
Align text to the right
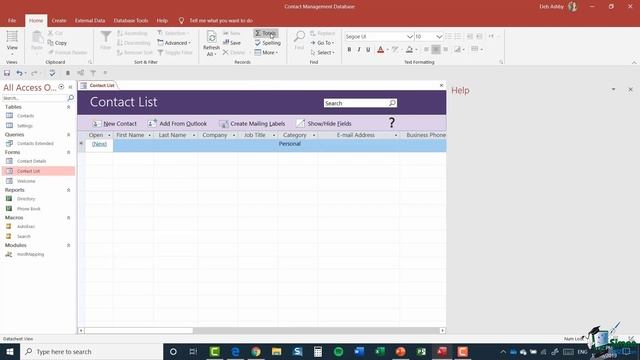[x=446, y=49]
